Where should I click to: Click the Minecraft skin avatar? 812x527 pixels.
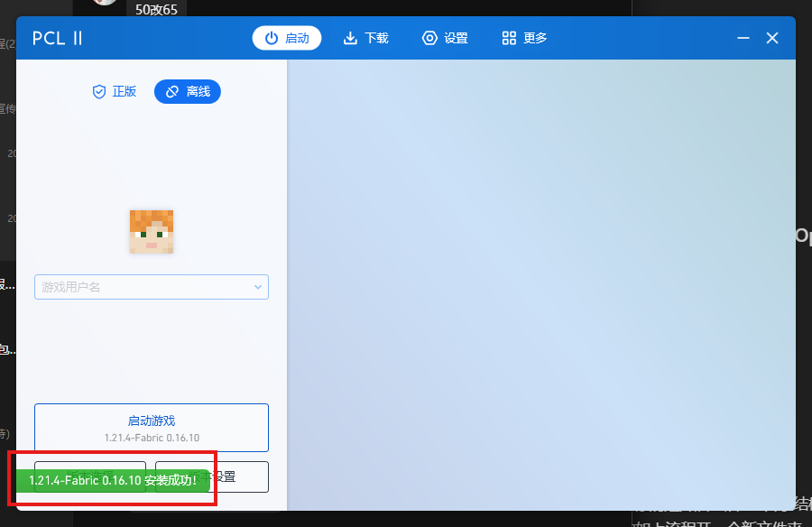point(151,231)
